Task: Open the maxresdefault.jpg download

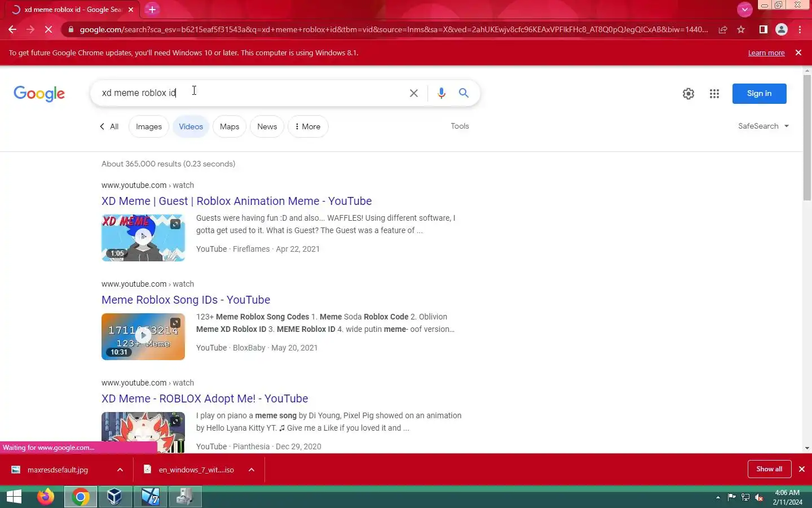Action: coord(56,470)
